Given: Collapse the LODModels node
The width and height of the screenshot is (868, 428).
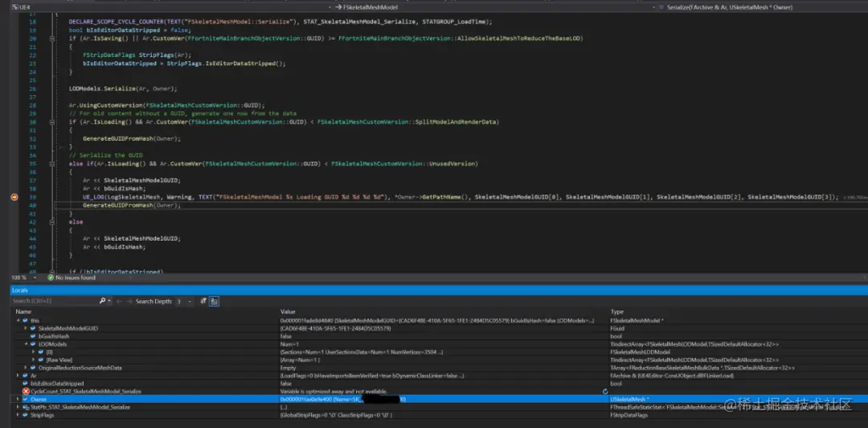Looking at the screenshot, I should [26, 344].
